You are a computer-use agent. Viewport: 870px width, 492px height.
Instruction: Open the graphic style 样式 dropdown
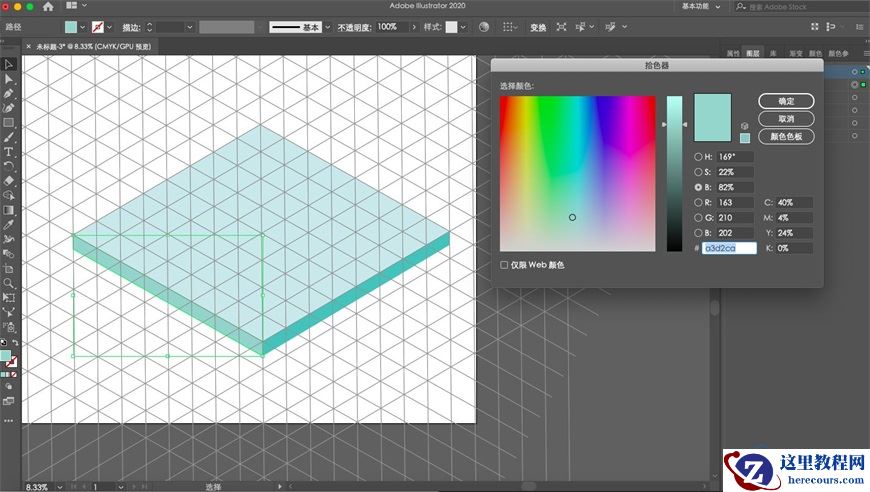463,27
